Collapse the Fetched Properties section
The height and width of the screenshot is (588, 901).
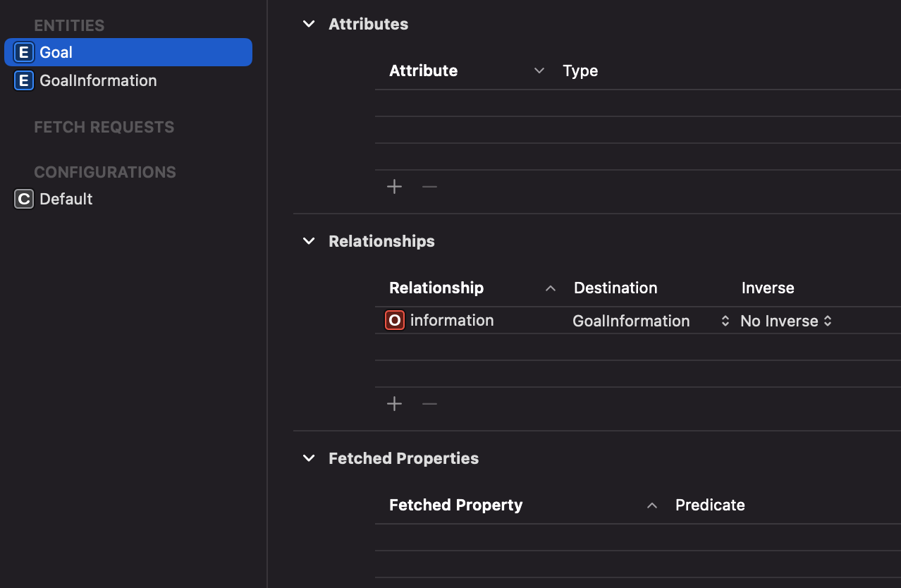(309, 458)
